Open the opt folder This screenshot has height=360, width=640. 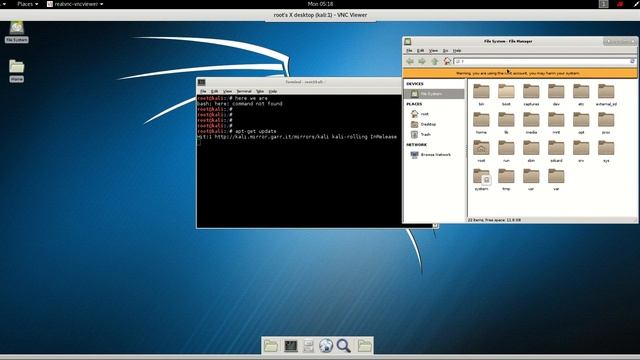(581, 123)
